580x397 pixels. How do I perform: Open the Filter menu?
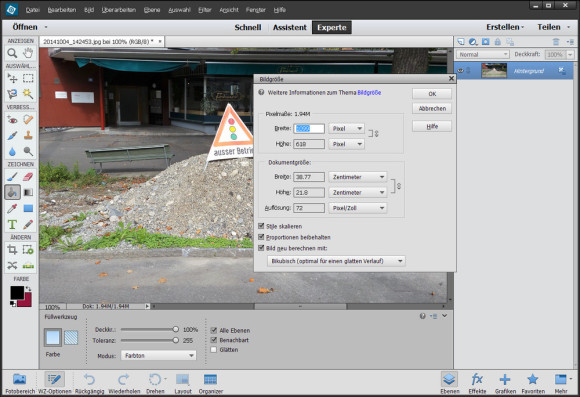(205, 10)
